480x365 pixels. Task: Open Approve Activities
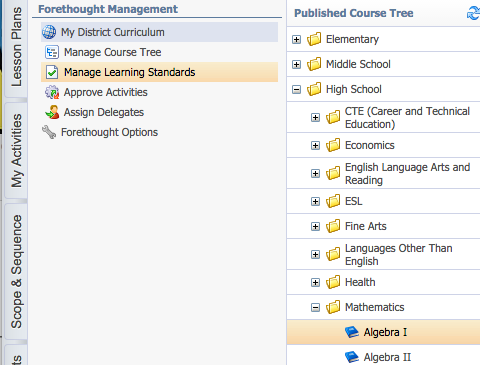[x=159, y=92]
